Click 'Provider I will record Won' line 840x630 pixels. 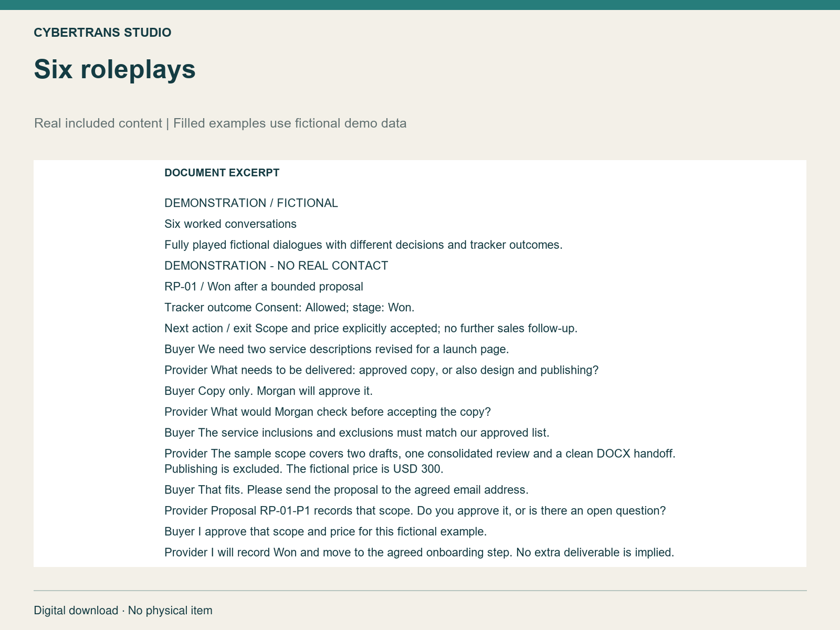coord(419,552)
